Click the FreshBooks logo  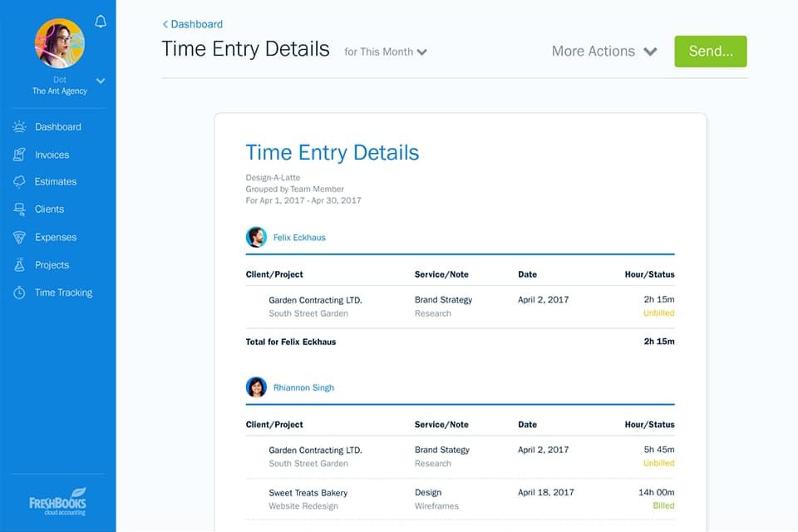click(57, 501)
